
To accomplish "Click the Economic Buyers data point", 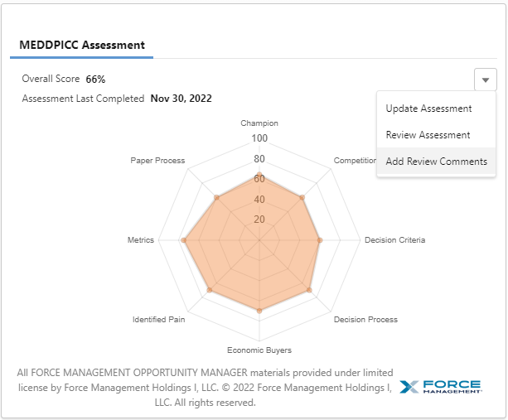I will [259, 311].
